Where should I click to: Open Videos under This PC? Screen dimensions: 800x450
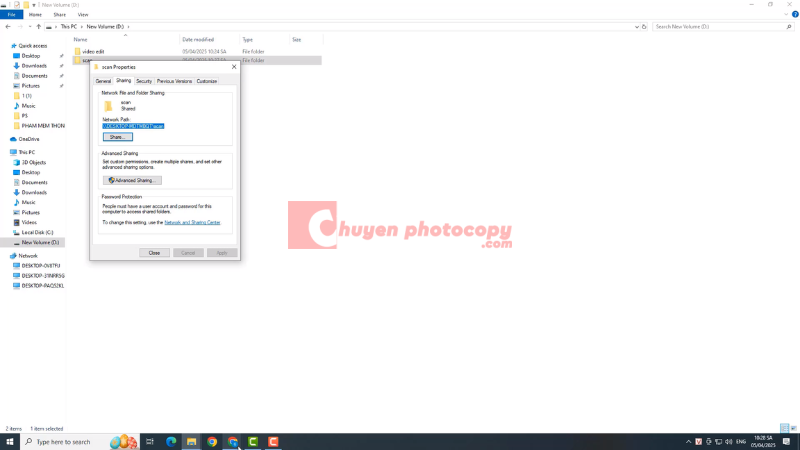(29, 222)
